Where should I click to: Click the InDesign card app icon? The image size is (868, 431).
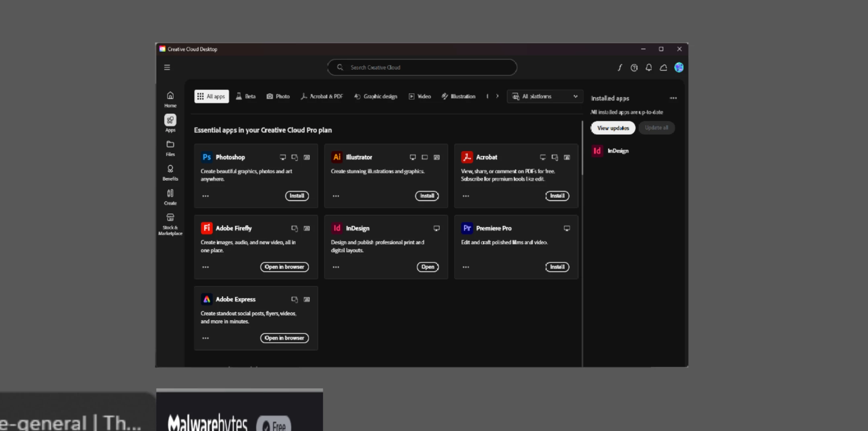click(x=337, y=228)
